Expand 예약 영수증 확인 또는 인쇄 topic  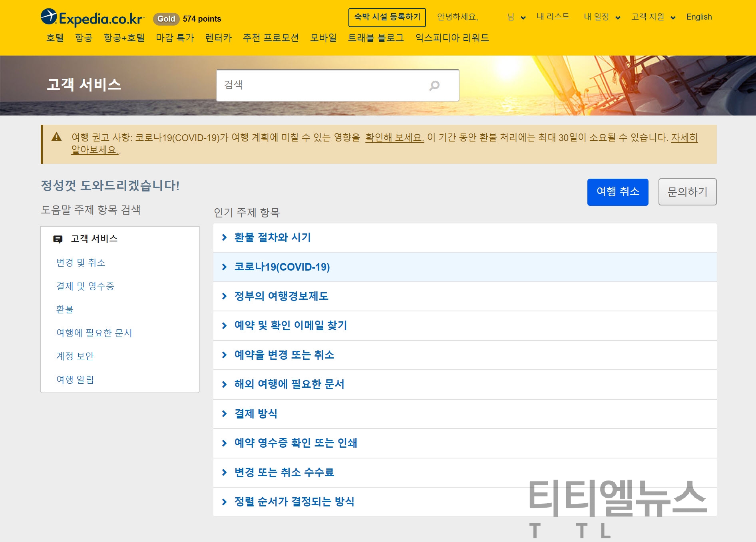[x=465, y=443]
